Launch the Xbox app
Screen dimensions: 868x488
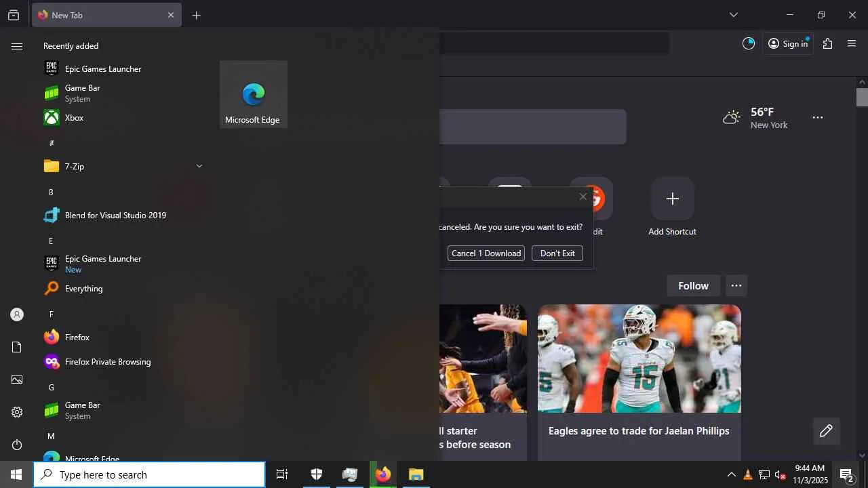tap(123, 117)
